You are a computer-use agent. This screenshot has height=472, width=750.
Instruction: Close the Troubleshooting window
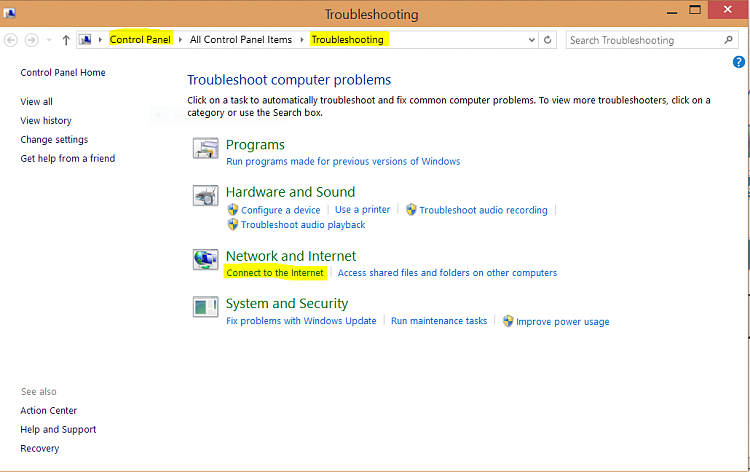[728, 10]
